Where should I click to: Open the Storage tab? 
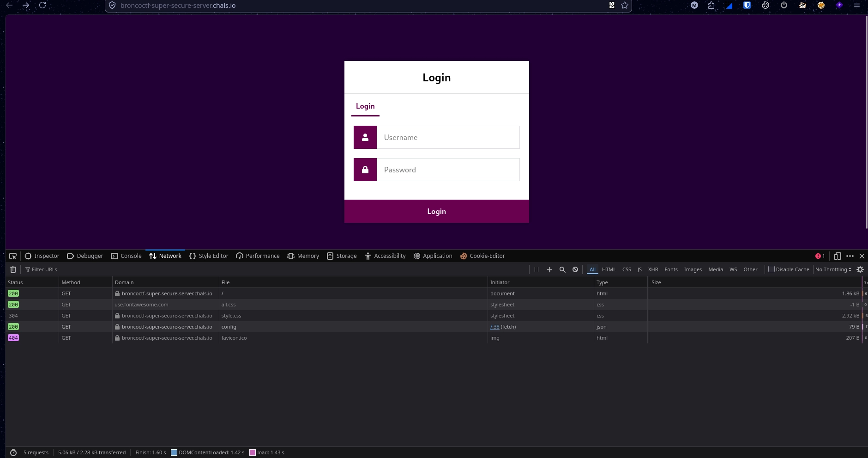coord(342,256)
